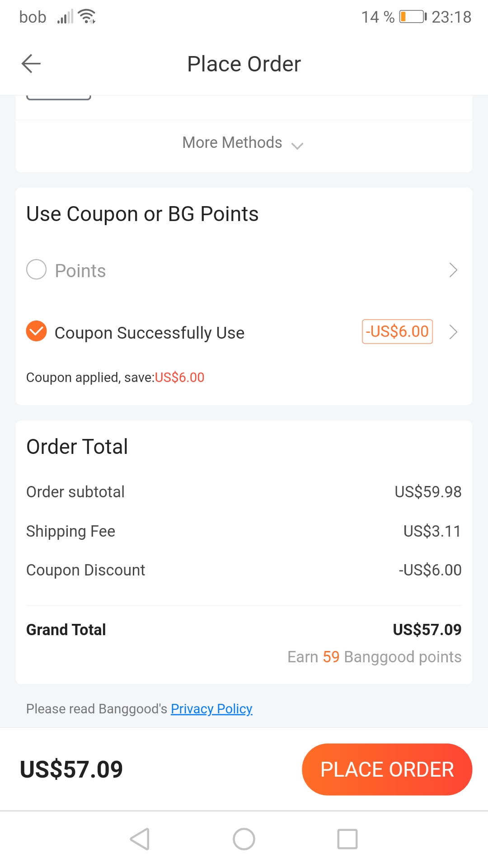This screenshot has width=488, height=868.
Task: Tap the back arrow in header
Action: pos(31,63)
